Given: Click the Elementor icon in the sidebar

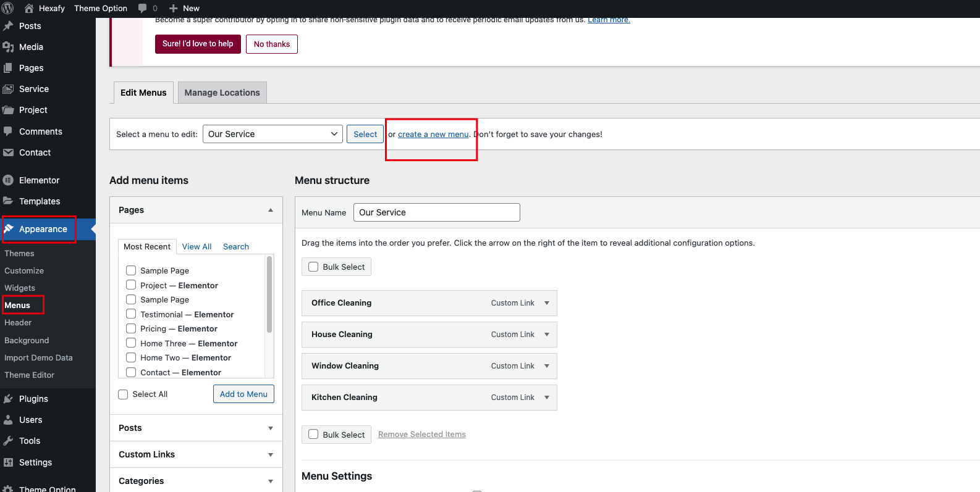Looking at the screenshot, I should (8, 180).
